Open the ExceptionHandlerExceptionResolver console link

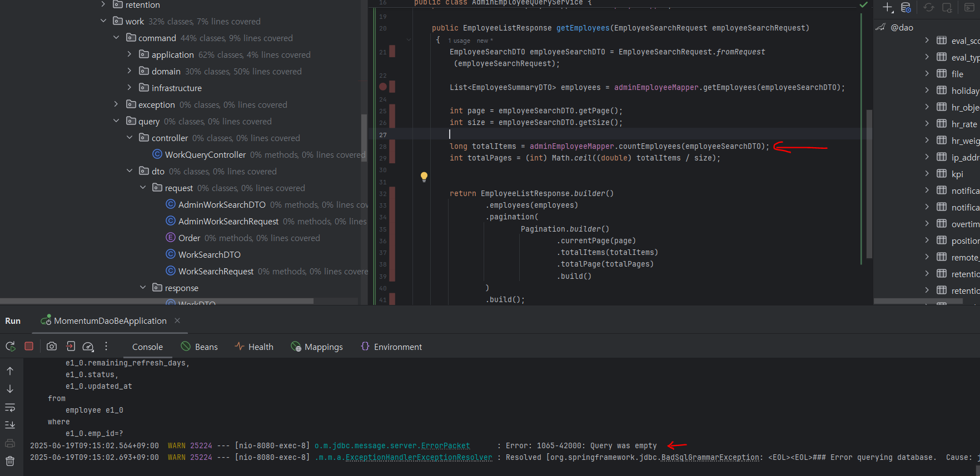(x=419, y=457)
